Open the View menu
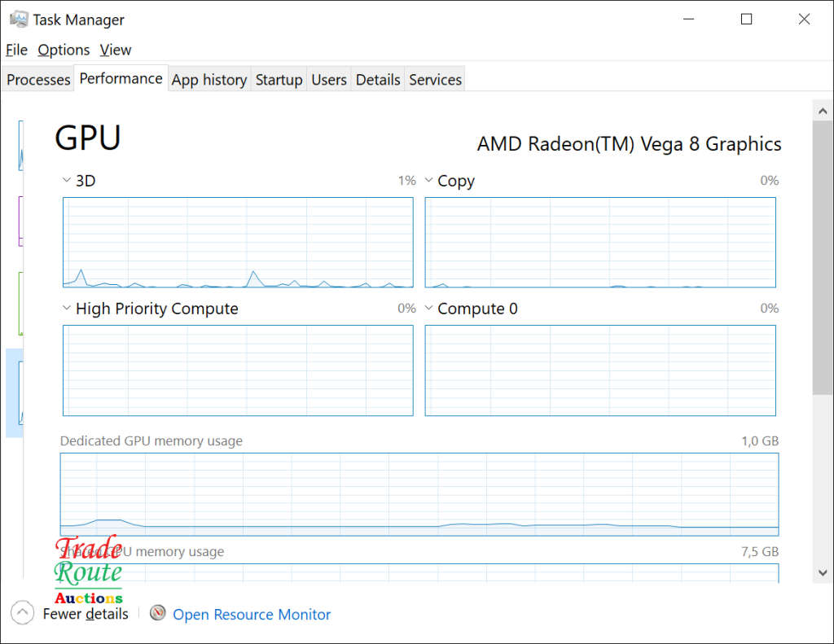This screenshot has height=644, width=834. click(116, 50)
